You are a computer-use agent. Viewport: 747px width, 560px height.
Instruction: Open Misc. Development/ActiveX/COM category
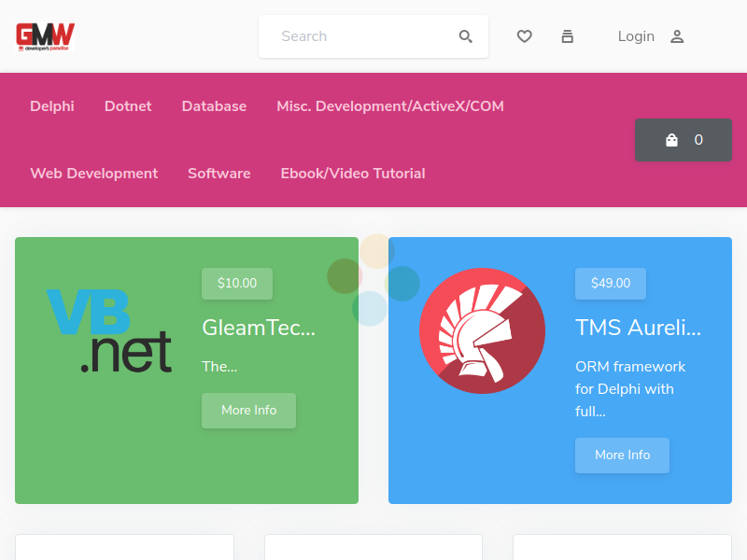coord(390,106)
